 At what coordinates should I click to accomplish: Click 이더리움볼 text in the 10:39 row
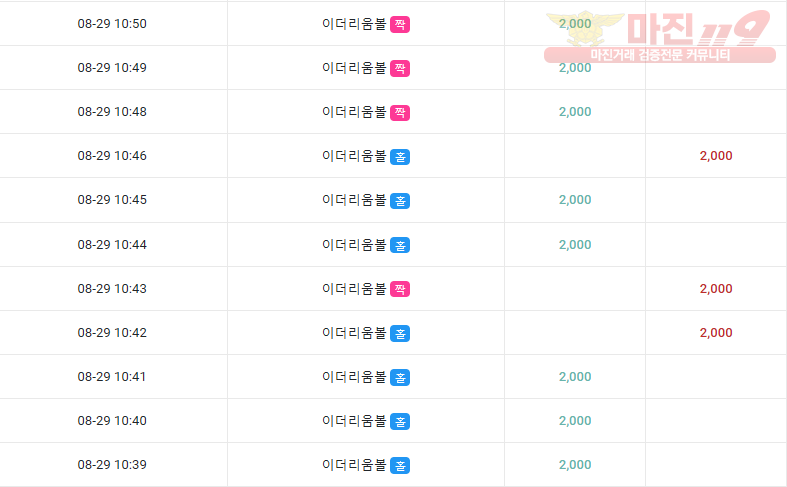[354, 465]
